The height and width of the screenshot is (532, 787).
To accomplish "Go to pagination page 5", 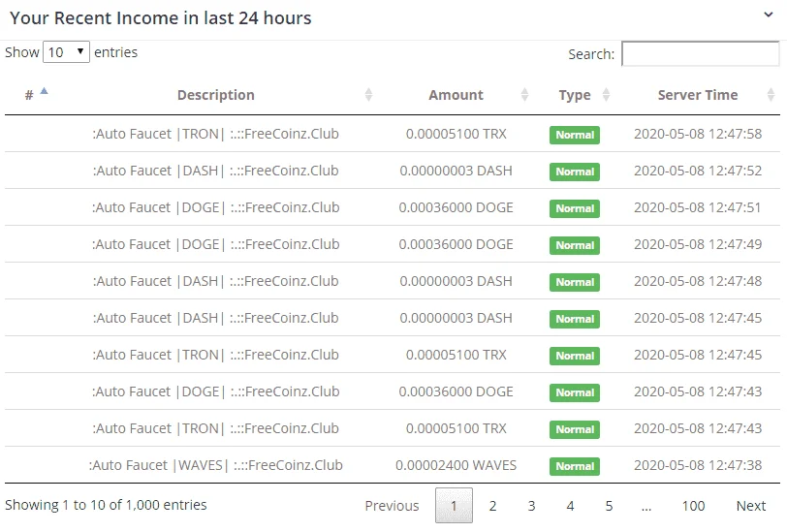I will tap(609, 506).
